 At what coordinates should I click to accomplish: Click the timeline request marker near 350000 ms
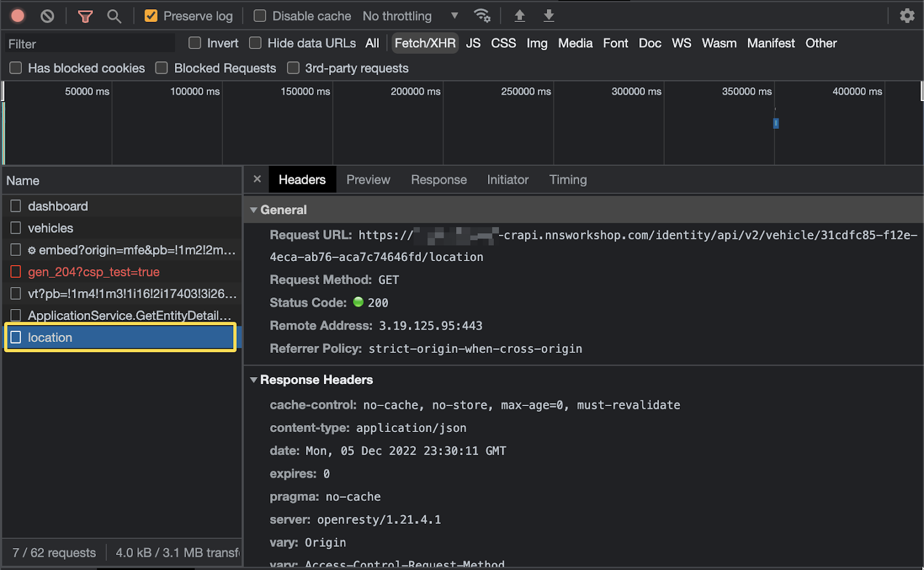click(x=776, y=123)
